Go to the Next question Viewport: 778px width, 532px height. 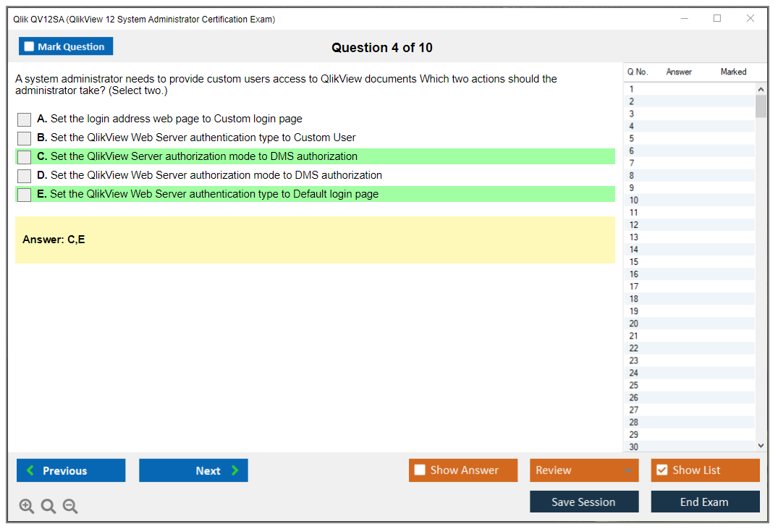point(193,470)
